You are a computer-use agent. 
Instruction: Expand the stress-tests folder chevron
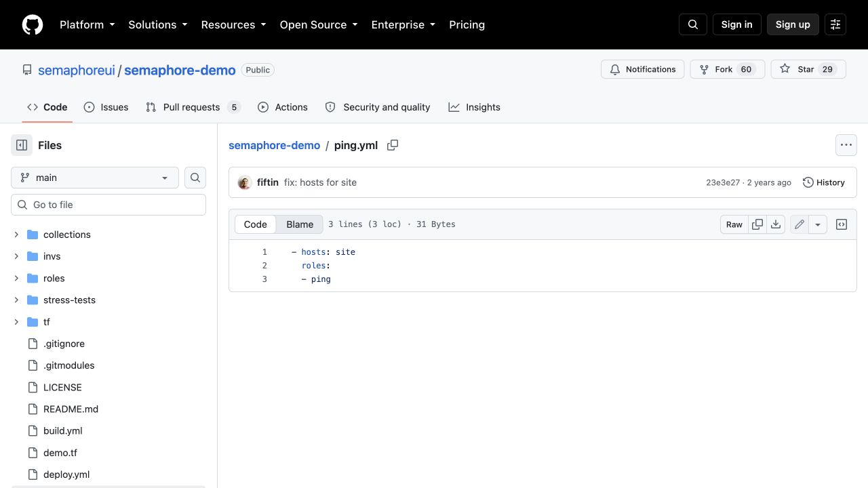[16, 300]
